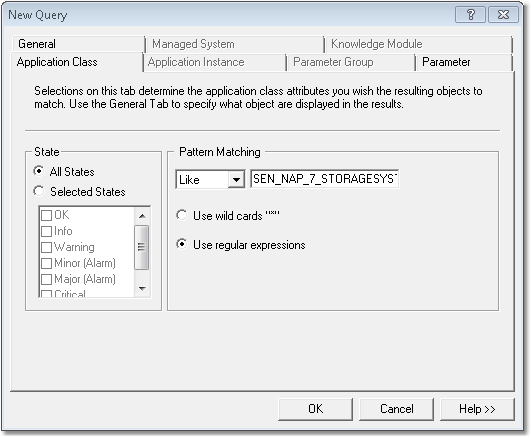Check the Major (Alarm) checkbox

(46, 279)
